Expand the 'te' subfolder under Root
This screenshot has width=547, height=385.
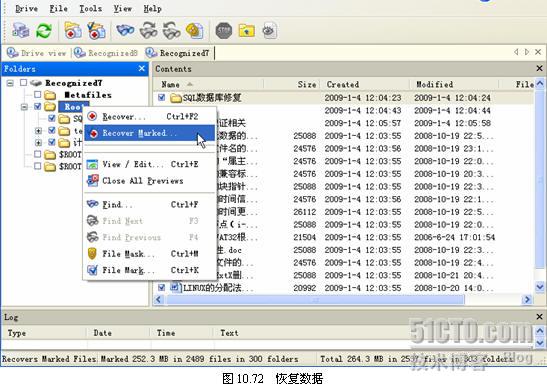point(38,131)
